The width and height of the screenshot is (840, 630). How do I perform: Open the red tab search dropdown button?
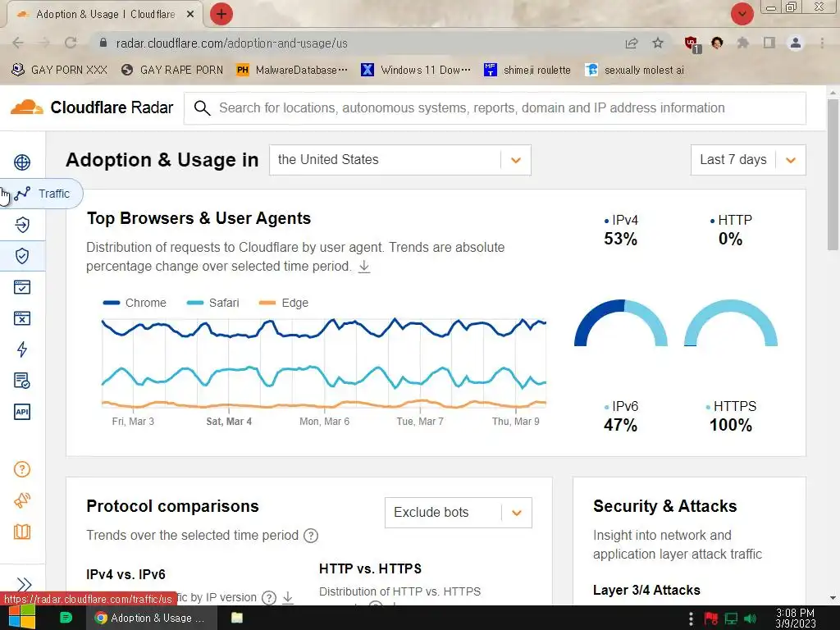[742, 14]
